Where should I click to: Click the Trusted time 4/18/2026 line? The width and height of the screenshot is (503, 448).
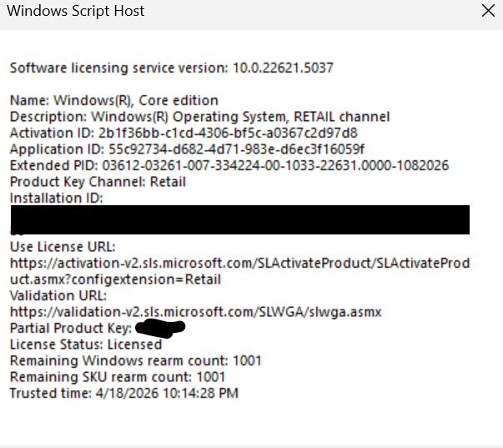click(123, 393)
